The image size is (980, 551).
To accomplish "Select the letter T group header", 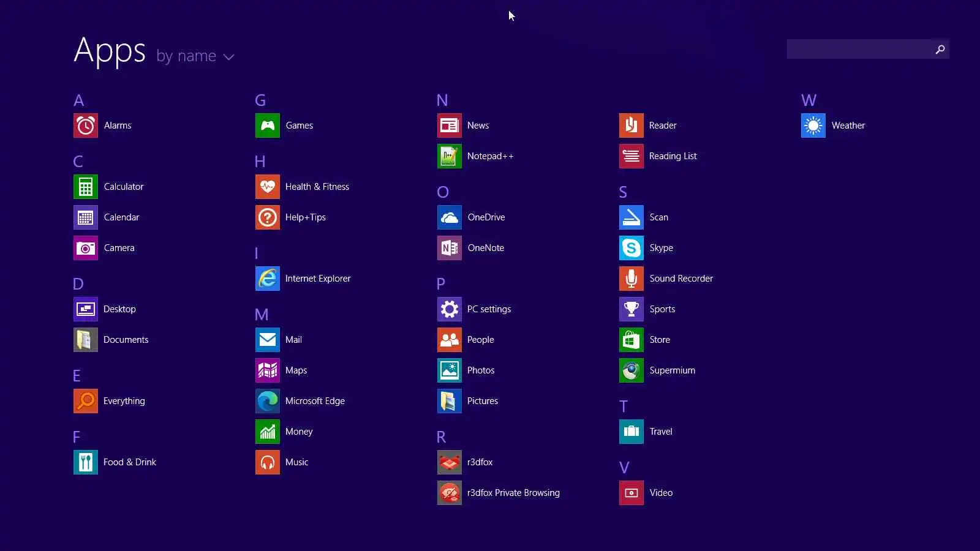I will 624,407.
